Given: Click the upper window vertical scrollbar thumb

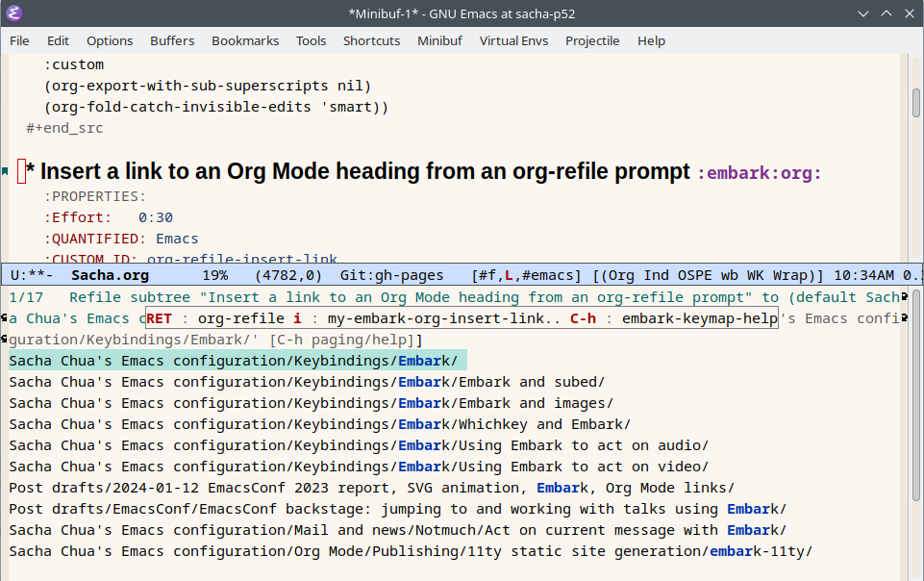Looking at the screenshot, I should (915, 103).
